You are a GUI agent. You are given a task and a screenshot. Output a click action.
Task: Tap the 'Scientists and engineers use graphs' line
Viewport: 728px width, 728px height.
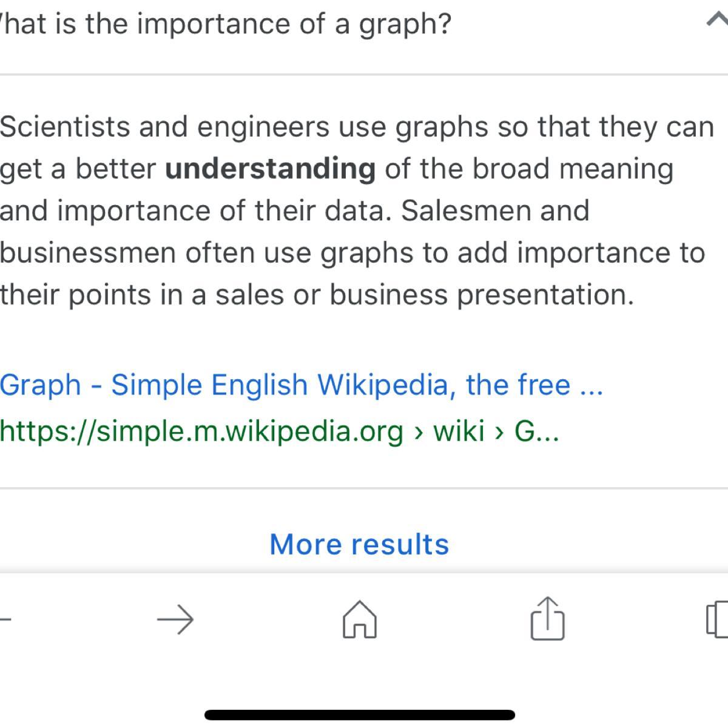pyautogui.click(x=357, y=127)
